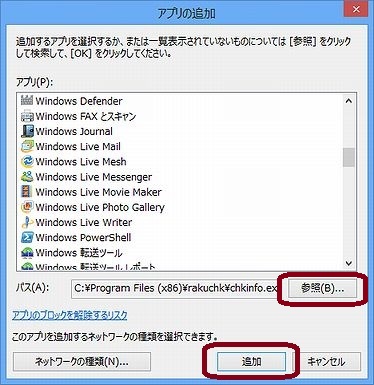Click the Windows FAX とスキャン icon
374x385 pixels.
click(27, 116)
